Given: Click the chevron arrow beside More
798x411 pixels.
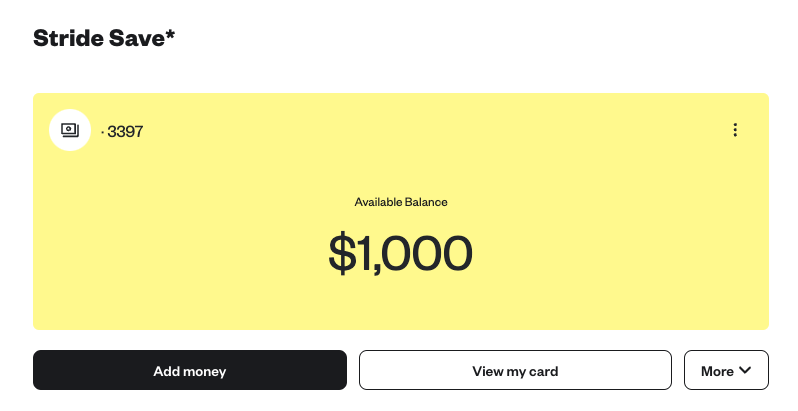Looking at the screenshot, I should point(745,370).
